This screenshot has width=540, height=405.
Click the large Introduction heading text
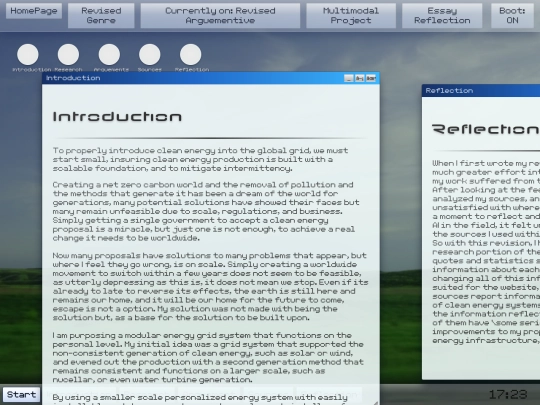point(117,117)
